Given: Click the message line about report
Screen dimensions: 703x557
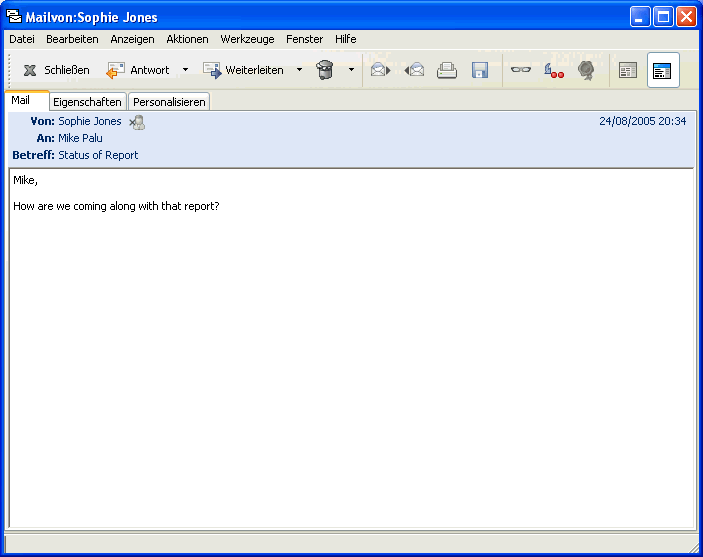Looking at the screenshot, I should click(x=116, y=206).
